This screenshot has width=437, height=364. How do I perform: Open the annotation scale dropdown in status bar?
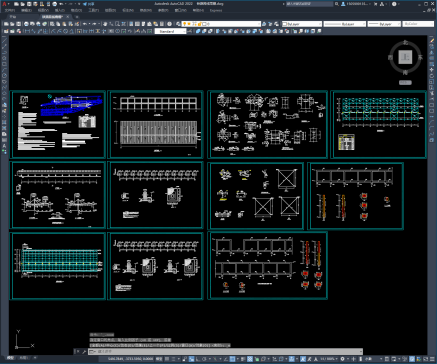point(330,359)
